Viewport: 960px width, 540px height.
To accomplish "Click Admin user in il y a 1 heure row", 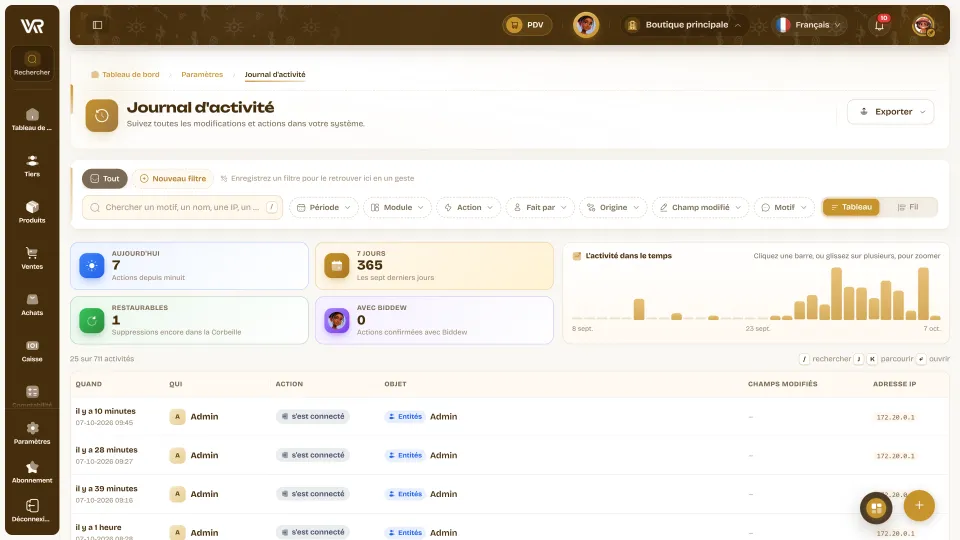I will [x=194, y=533].
